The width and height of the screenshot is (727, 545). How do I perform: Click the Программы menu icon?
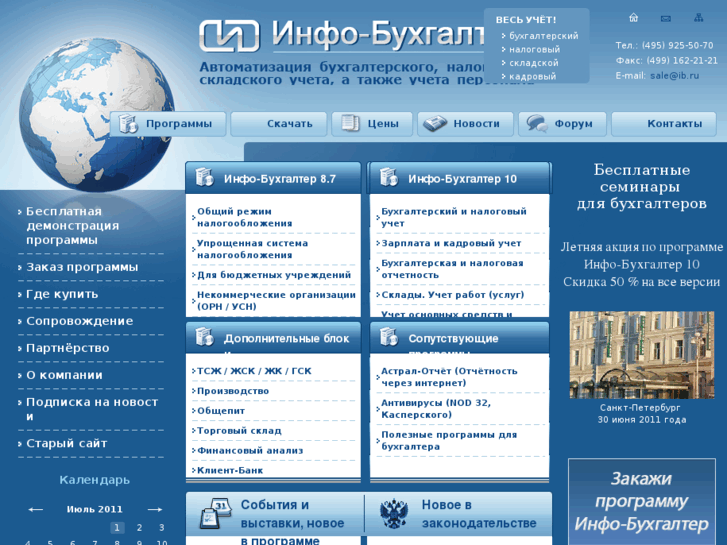click(128, 123)
